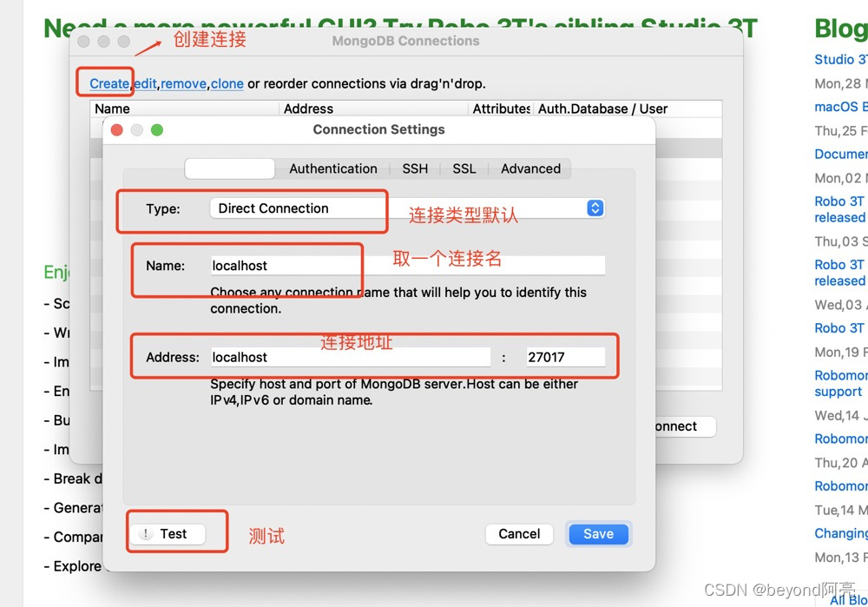Viewport: 868px width, 607px height.
Task: Click the Auth.Database / User column header
Action: (628, 109)
